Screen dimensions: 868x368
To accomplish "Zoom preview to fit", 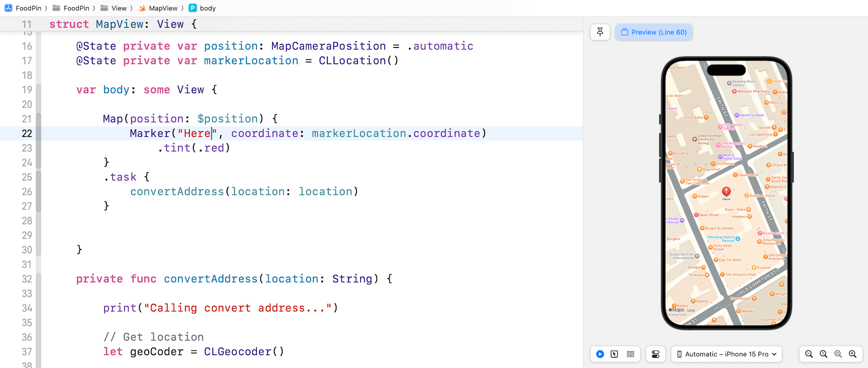I will click(838, 354).
